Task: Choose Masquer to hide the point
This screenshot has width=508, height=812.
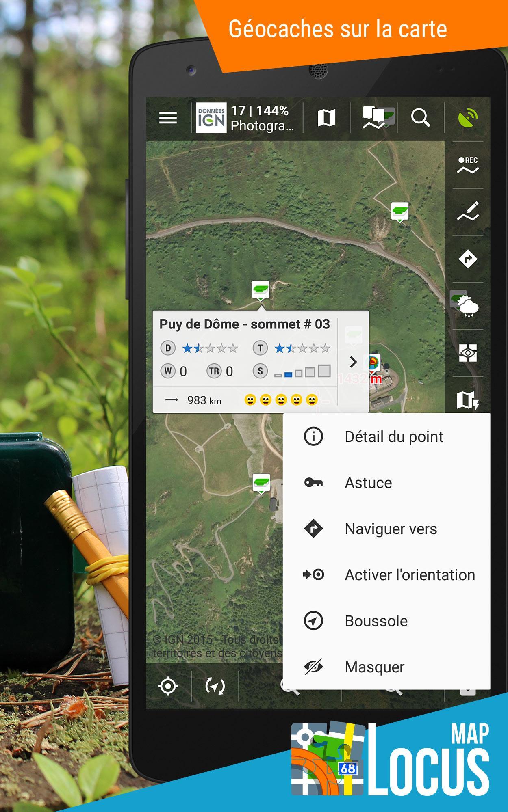Action: tap(386, 667)
